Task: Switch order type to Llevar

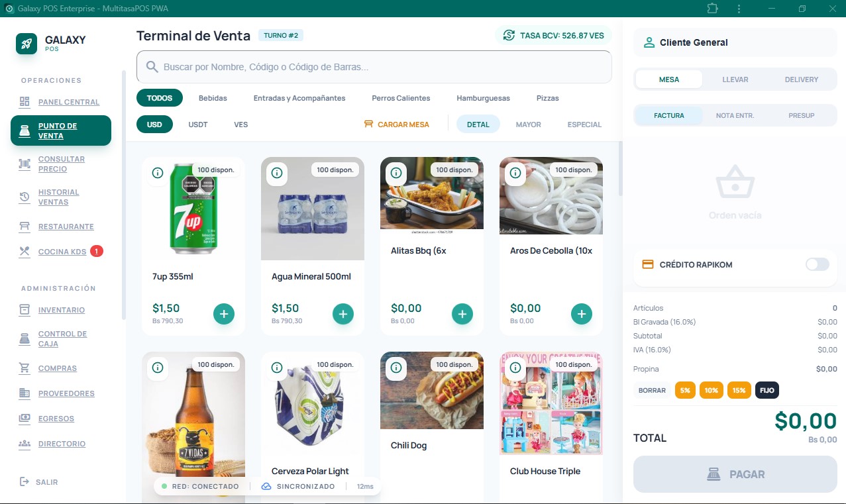Action: point(735,79)
